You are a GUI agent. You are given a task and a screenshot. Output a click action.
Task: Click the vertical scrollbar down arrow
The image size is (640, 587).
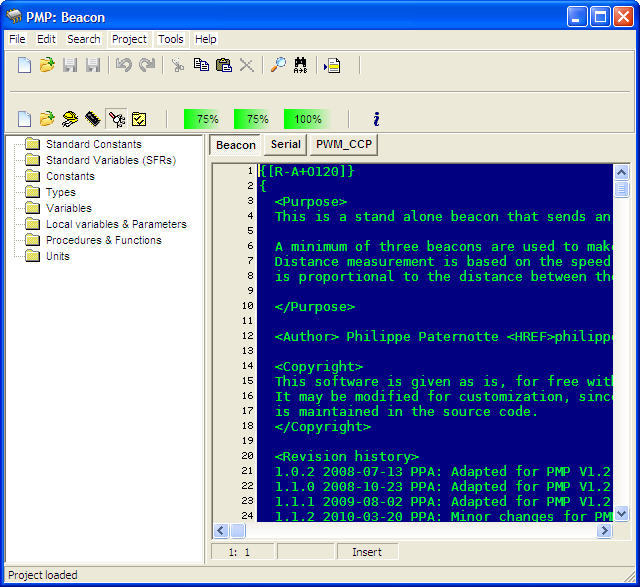point(621,513)
